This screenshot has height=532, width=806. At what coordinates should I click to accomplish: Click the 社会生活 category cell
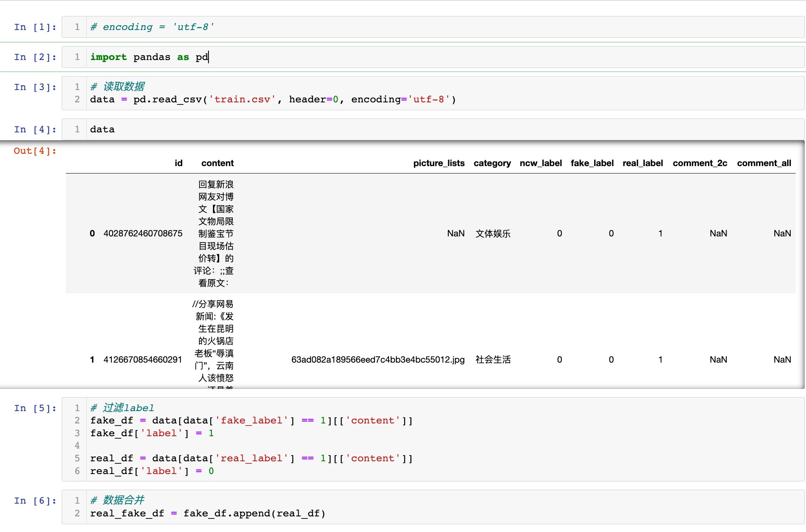493,360
